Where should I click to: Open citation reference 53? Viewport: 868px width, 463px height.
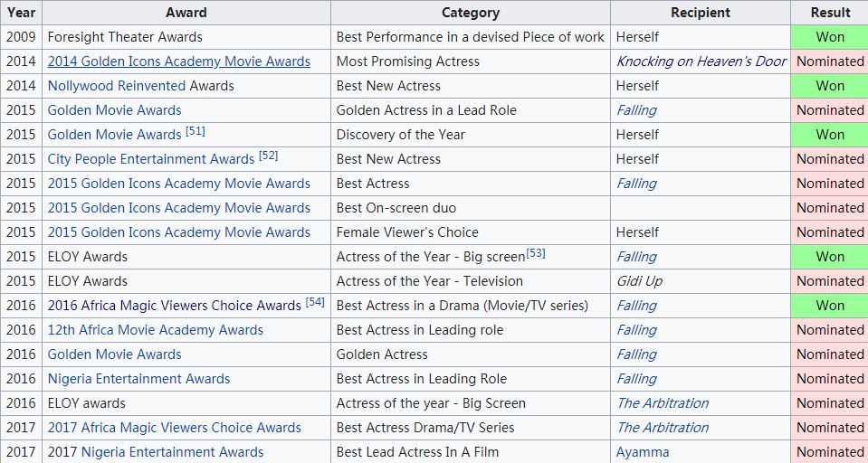(536, 253)
